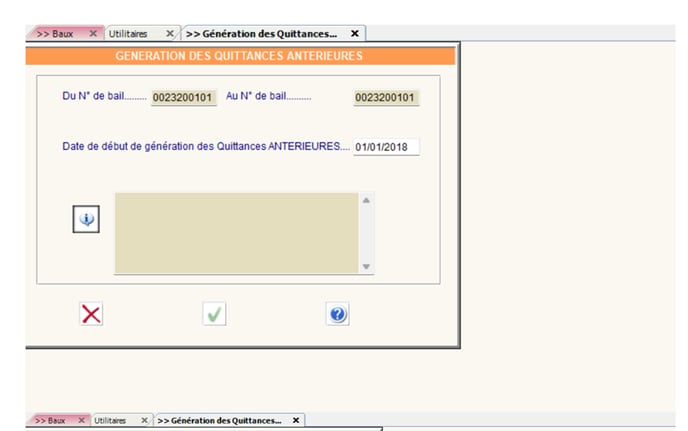Cancel with the red X button

(x=91, y=314)
